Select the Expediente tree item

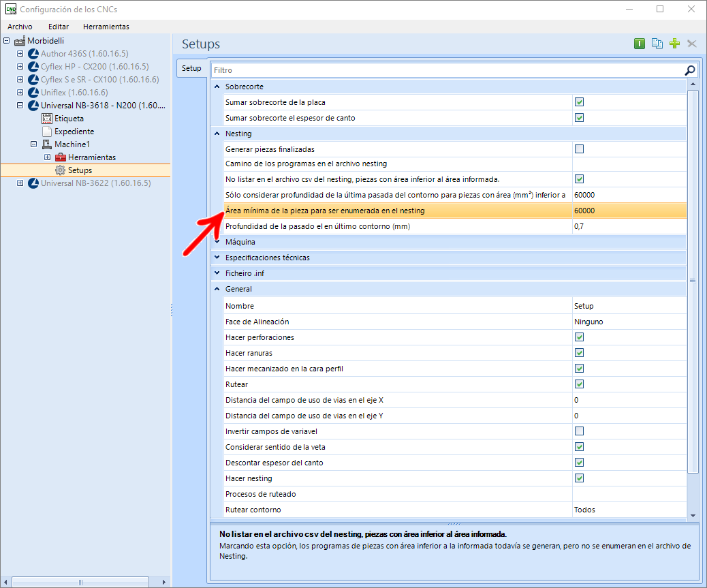[74, 131]
